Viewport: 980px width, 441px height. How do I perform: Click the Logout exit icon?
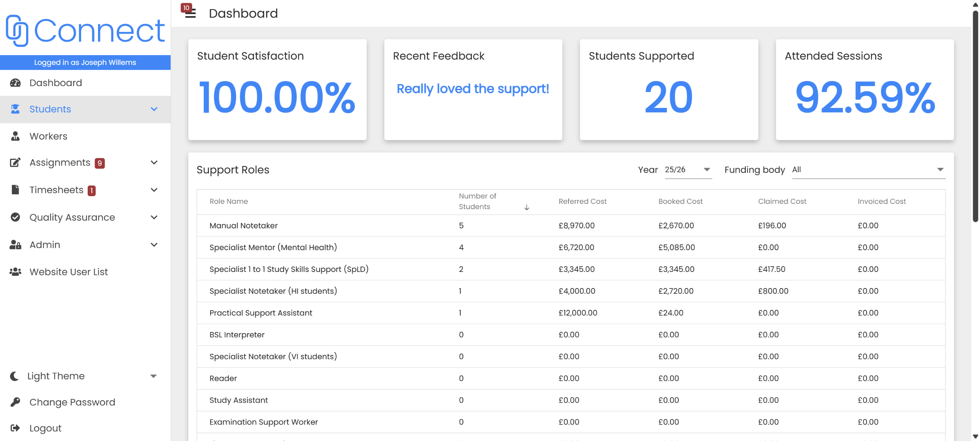click(x=15, y=428)
